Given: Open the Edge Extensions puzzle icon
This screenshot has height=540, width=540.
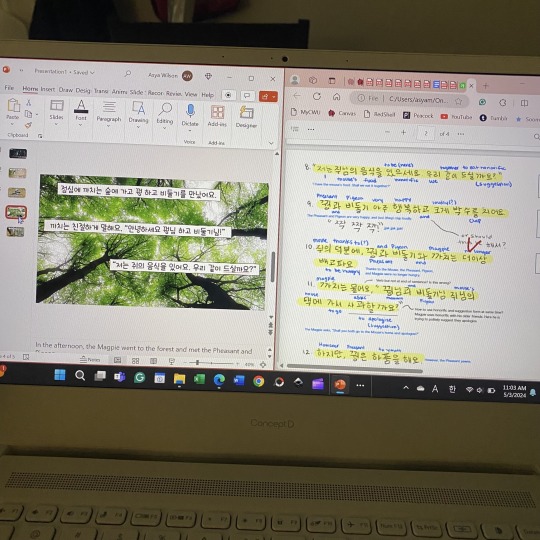Looking at the screenshot, I should [503, 103].
